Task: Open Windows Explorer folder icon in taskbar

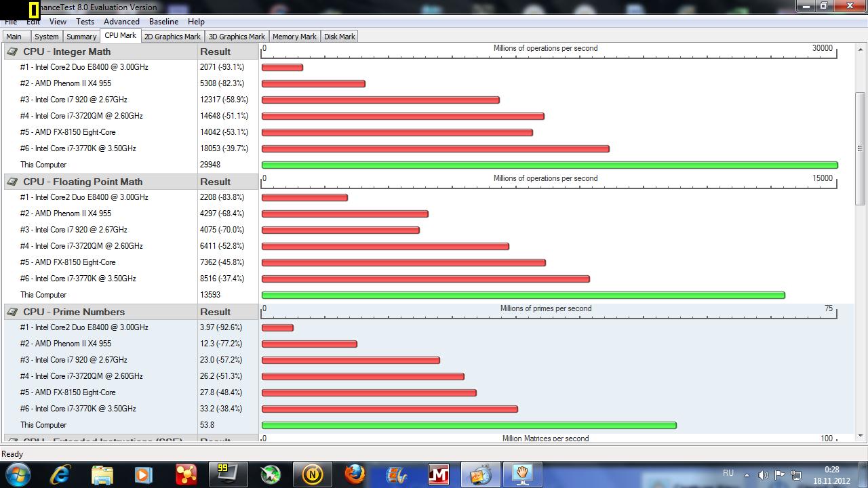Action: [x=102, y=474]
